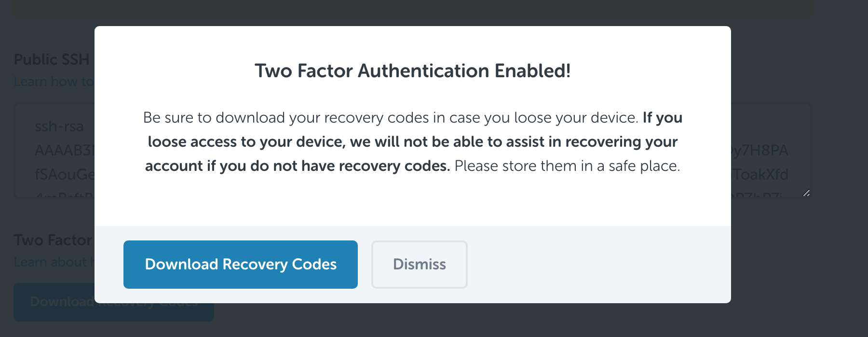Click the 'ToakXfd' text in SSH key field
The image size is (868, 337).
tap(761, 174)
